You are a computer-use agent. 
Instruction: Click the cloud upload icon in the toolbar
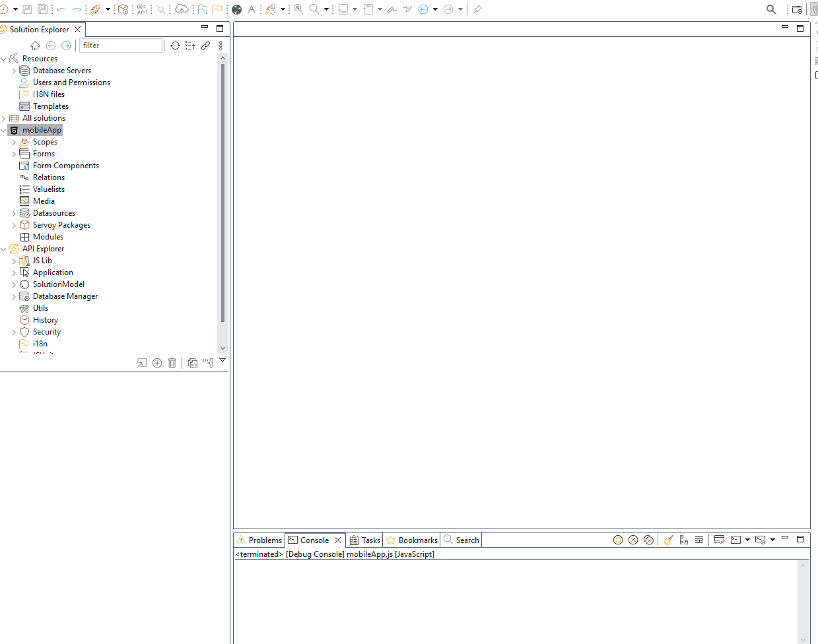(x=182, y=9)
